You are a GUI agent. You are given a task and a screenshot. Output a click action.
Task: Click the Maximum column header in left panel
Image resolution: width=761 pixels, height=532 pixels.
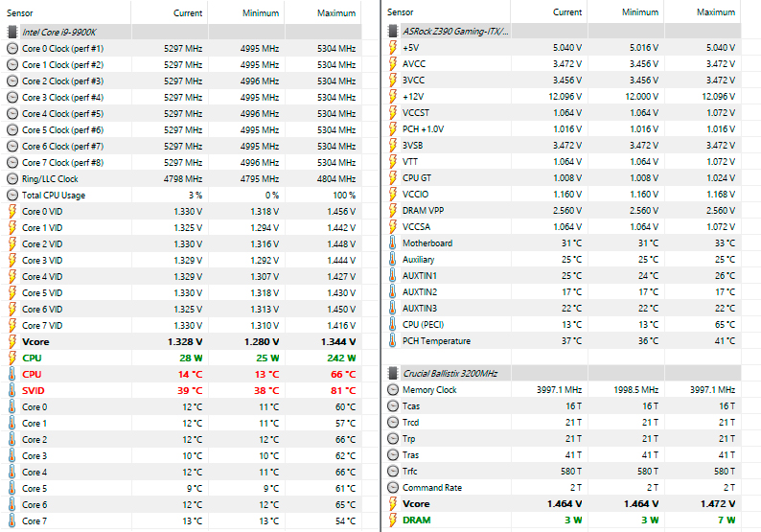tap(334, 13)
